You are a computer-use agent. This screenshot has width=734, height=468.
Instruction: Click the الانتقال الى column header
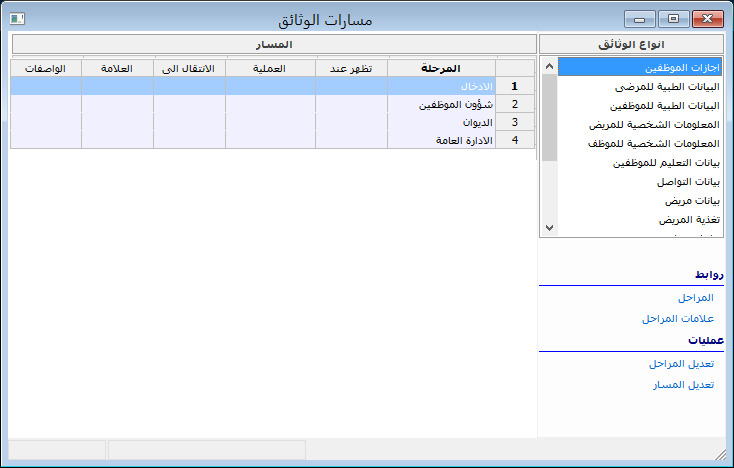tap(189, 68)
